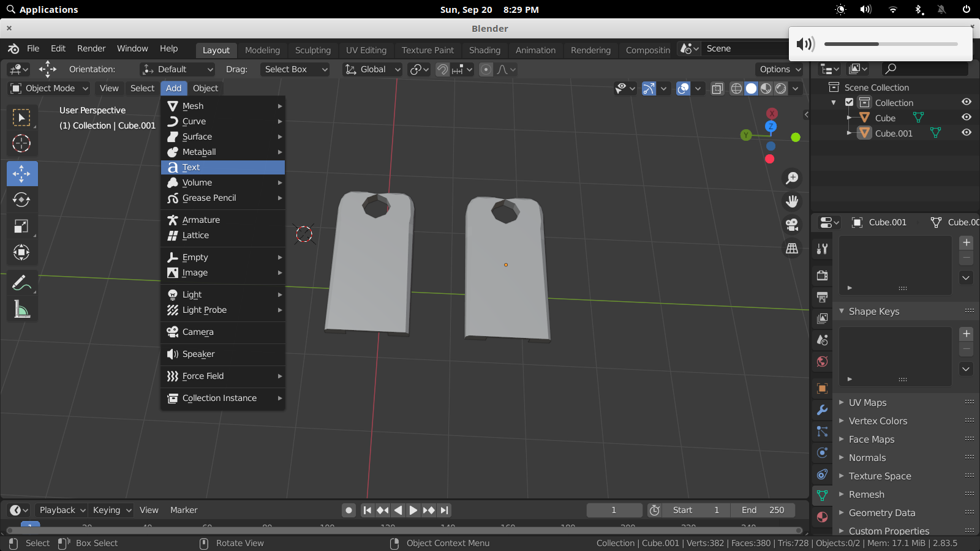Open the Physics Properties tab

pos(822,453)
